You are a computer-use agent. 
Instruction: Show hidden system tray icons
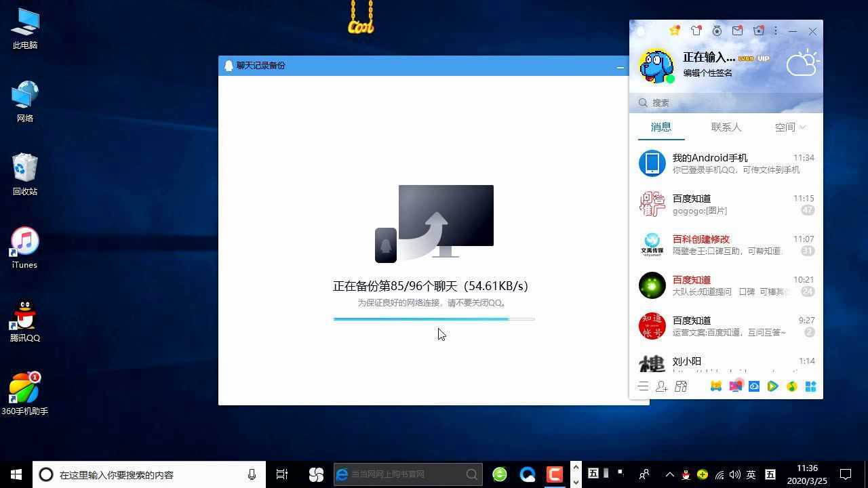pyautogui.click(x=670, y=474)
